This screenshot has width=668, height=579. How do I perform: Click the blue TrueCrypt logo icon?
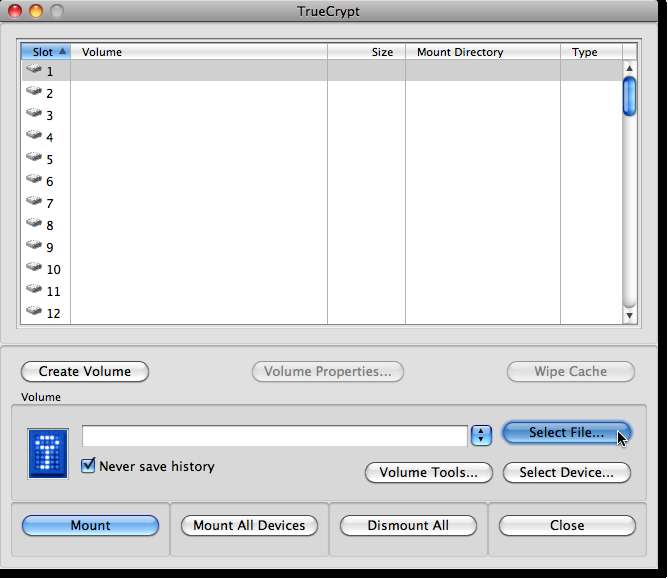tap(48, 453)
